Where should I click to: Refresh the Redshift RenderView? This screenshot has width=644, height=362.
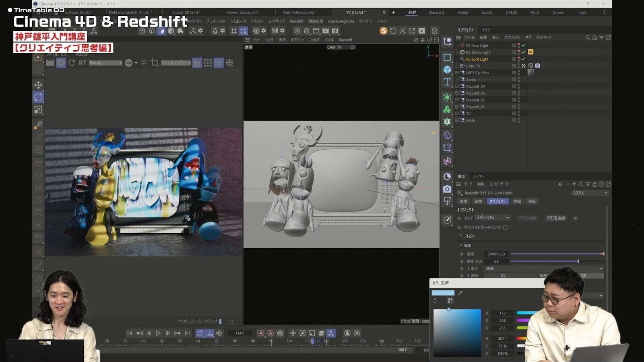tap(72, 63)
